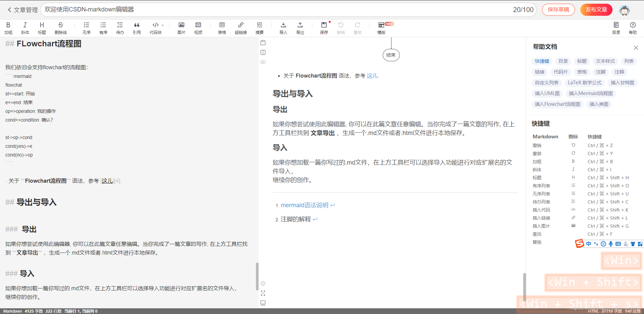Screen dimensions: 644x314
Task: Insert a table with 表格
Action: pyautogui.click(x=222, y=28)
